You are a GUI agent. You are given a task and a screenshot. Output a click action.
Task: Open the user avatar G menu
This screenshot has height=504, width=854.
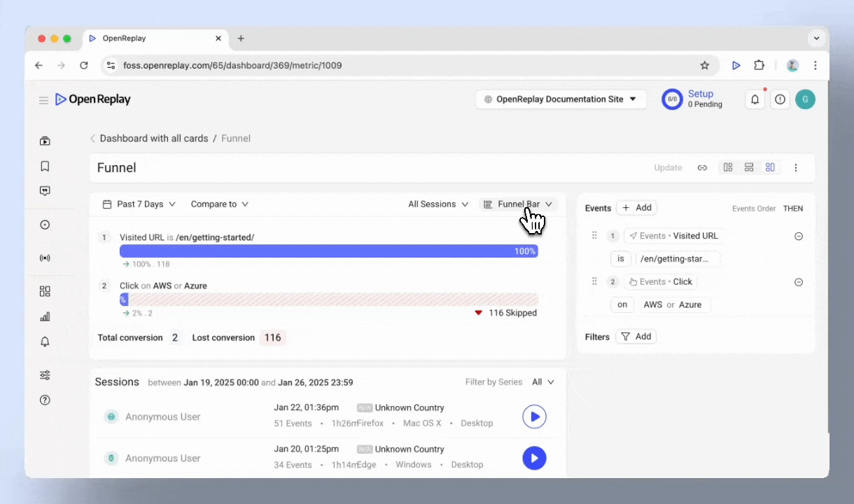805,99
